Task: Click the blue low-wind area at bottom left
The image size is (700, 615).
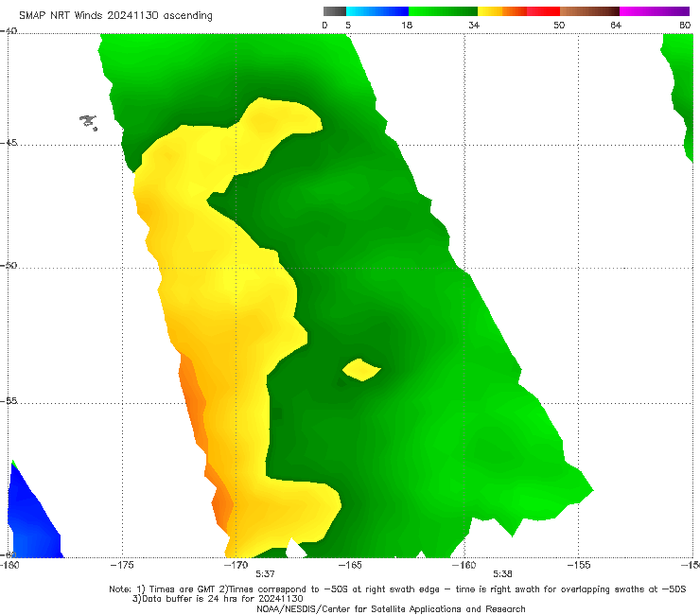Action: (x=31, y=518)
